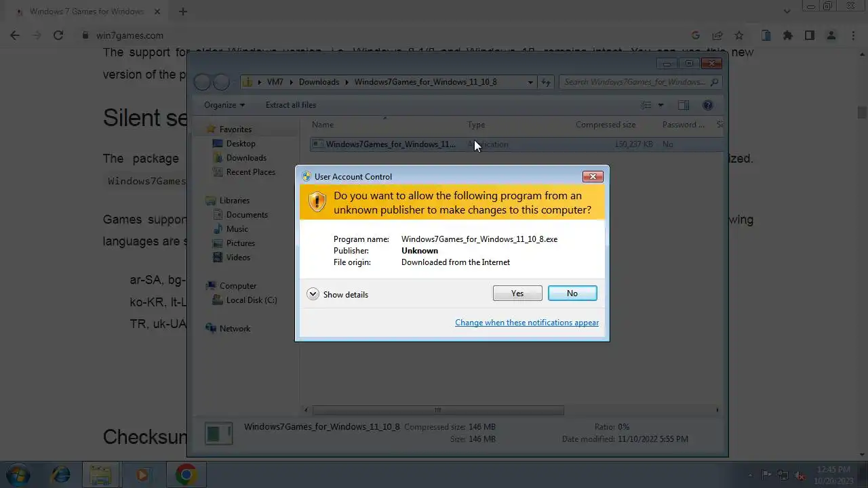Click the Explorer search field
The width and height of the screenshot is (868, 488).
(640, 82)
